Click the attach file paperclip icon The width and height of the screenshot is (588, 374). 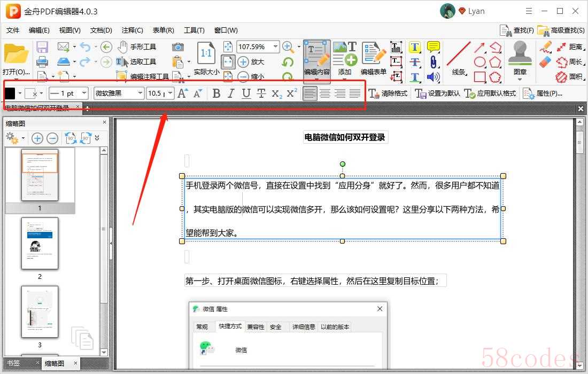tap(433, 62)
